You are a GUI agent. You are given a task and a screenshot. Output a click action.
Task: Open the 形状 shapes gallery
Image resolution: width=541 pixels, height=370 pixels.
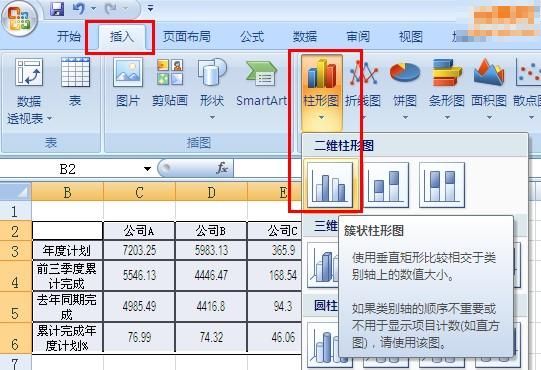click(x=212, y=88)
